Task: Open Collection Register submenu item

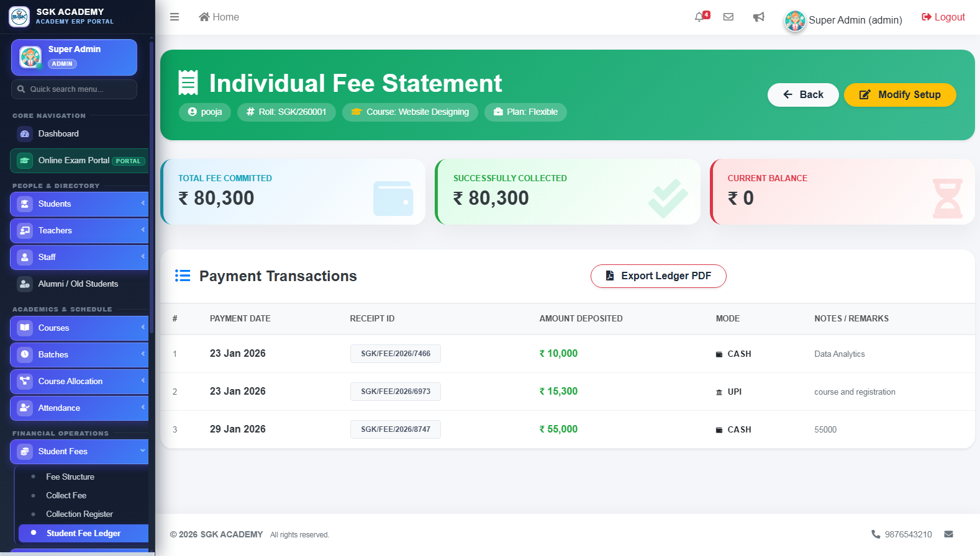Action: tap(81, 514)
